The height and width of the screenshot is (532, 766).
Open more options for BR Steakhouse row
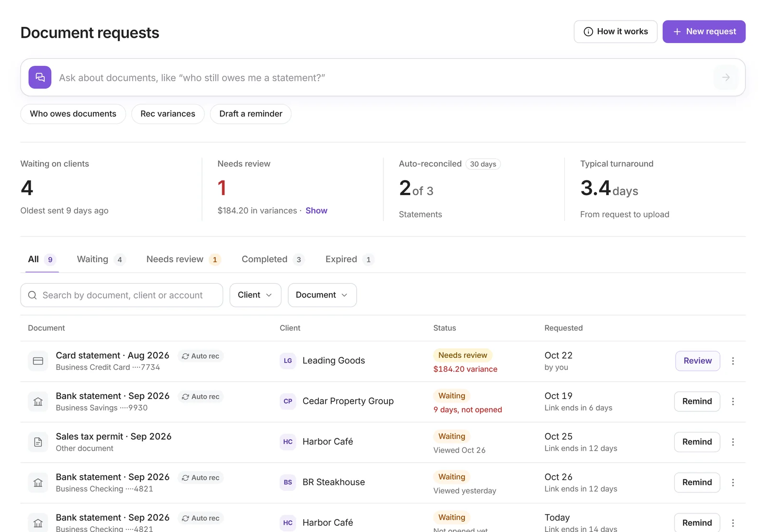[733, 482]
